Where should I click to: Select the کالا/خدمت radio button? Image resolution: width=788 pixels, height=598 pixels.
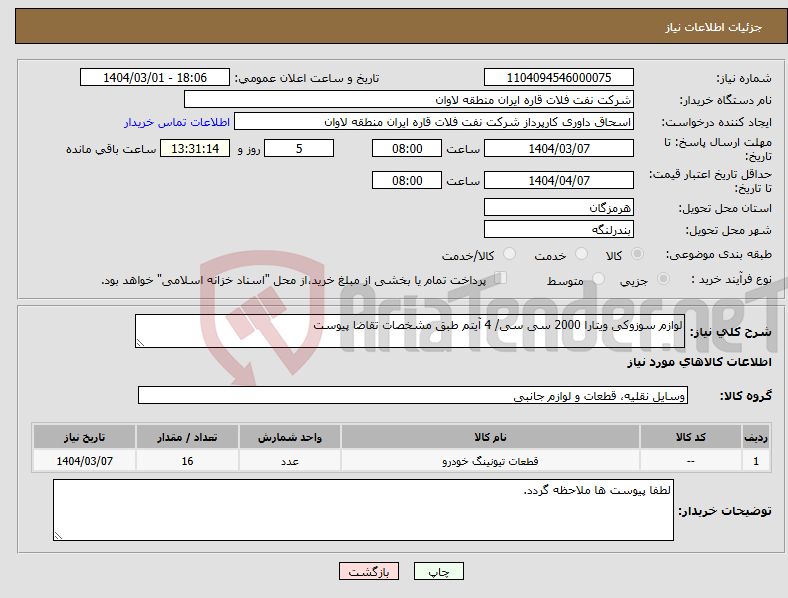[x=510, y=254]
